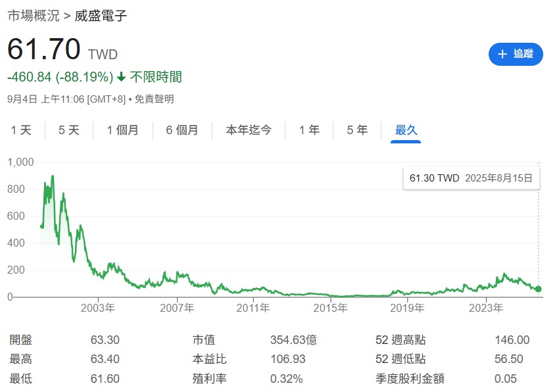Click the 61.30 TWD chart tooltip
The width and height of the screenshot is (559, 392).
472,178
